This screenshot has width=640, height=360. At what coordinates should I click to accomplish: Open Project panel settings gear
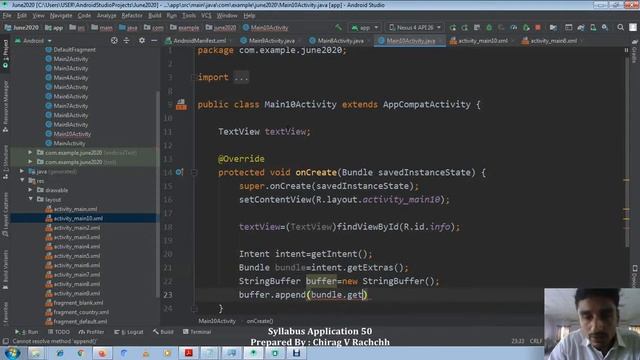(142, 40)
